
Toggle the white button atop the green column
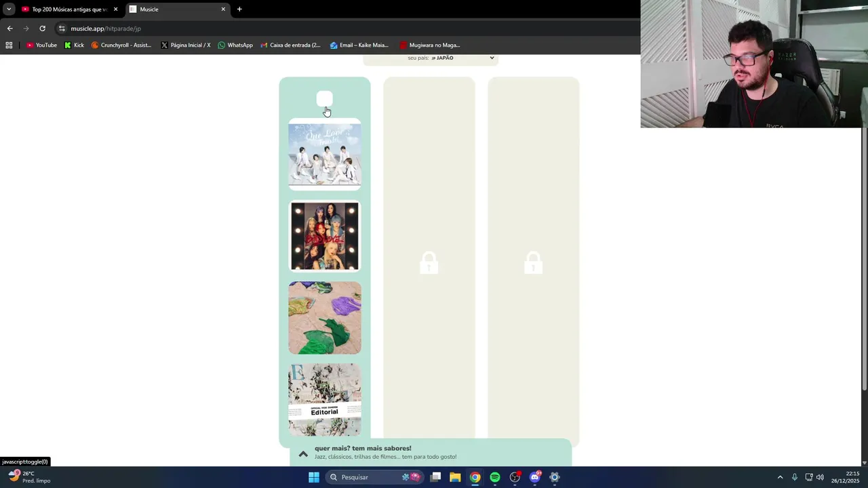325,100
